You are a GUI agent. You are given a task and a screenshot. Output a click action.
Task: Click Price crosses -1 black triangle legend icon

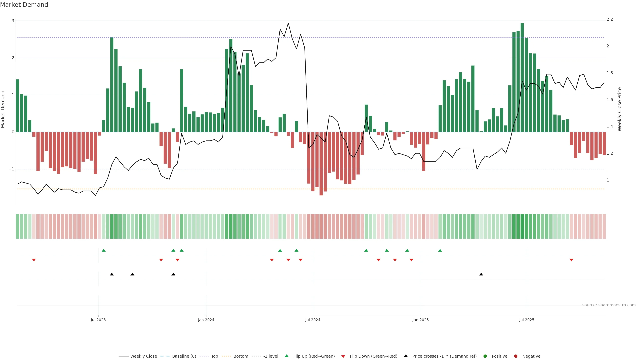406,356
